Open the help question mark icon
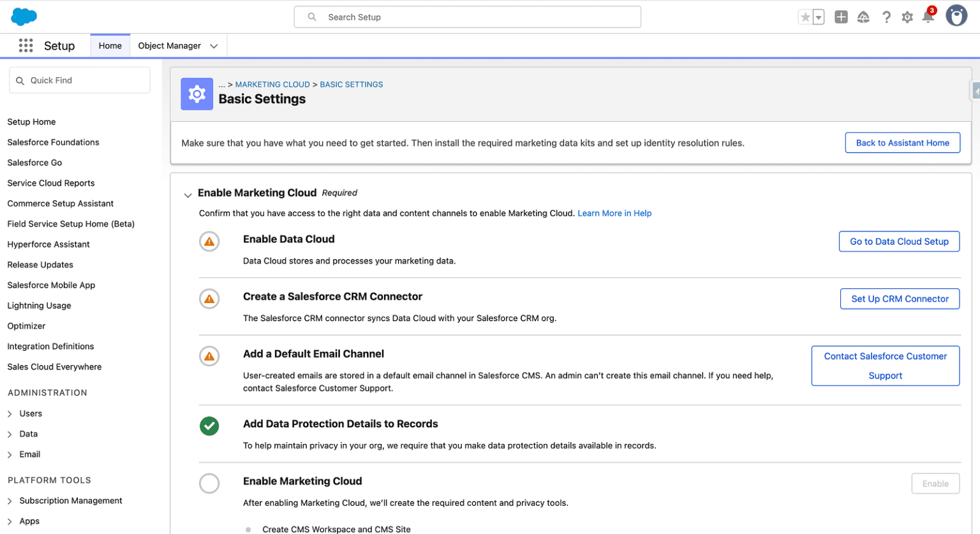The image size is (980, 534). coord(886,17)
